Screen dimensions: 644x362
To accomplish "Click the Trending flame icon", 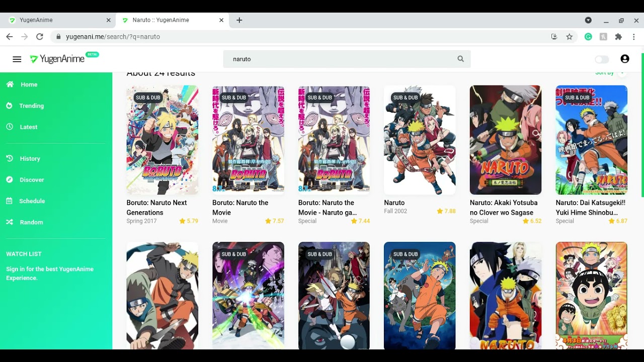I will [10, 106].
